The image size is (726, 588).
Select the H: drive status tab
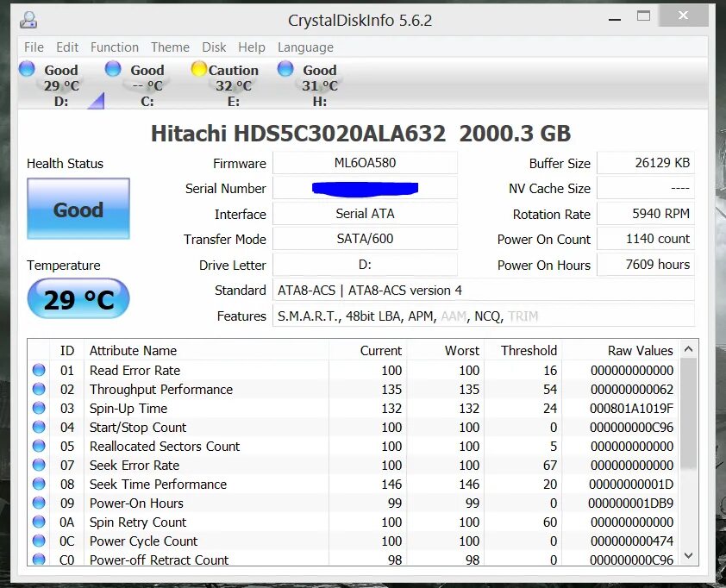click(320, 84)
